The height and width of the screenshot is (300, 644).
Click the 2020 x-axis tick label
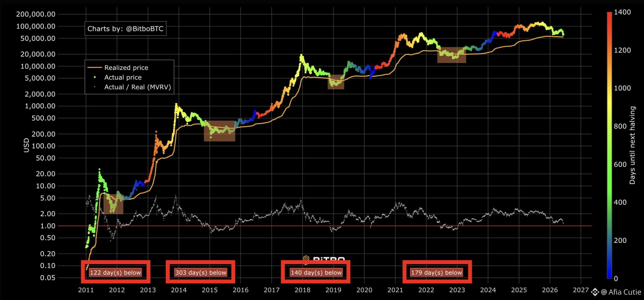coord(364,290)
